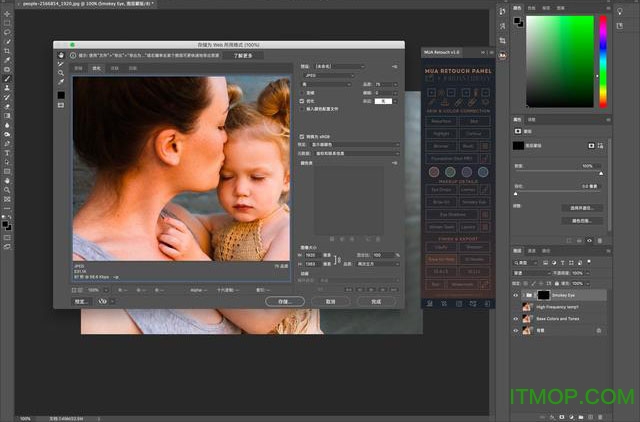640x422 pixels.
Task: Click the rainbow hue slider in Color panel
Action: tap(603, 62)
